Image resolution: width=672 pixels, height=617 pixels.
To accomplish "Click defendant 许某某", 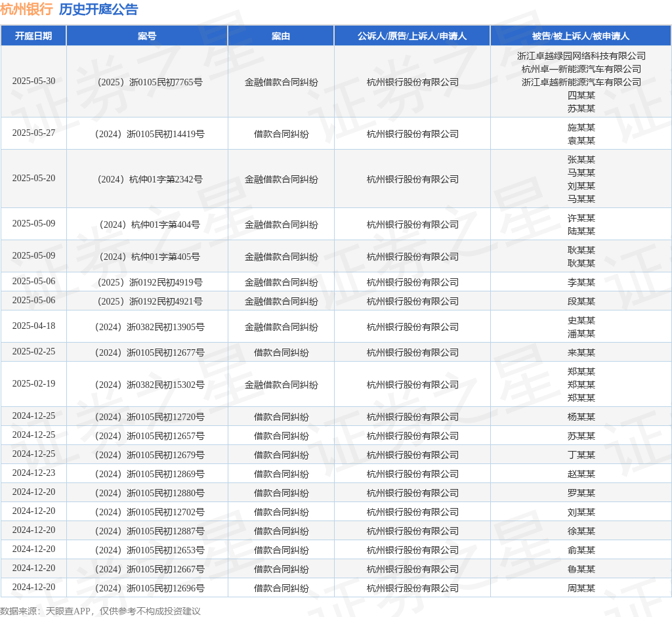I will point(581,218).
